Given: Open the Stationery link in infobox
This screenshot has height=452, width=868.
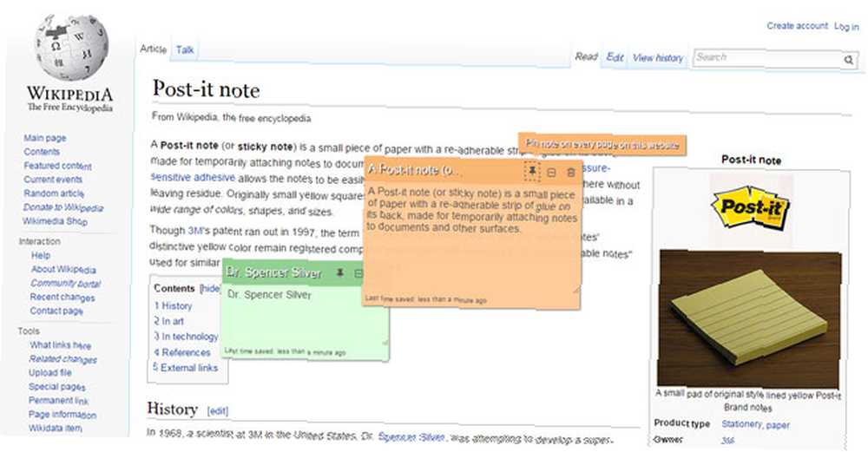Looking at the screenshot, I should [741, 423].
